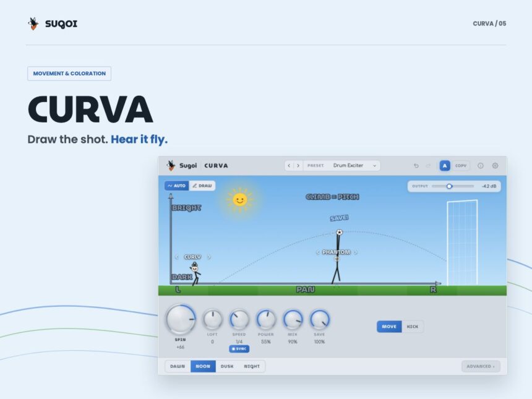This screenshot has width=532, height=399.
Task: Click the kicker stick figure
Action: 195,273
